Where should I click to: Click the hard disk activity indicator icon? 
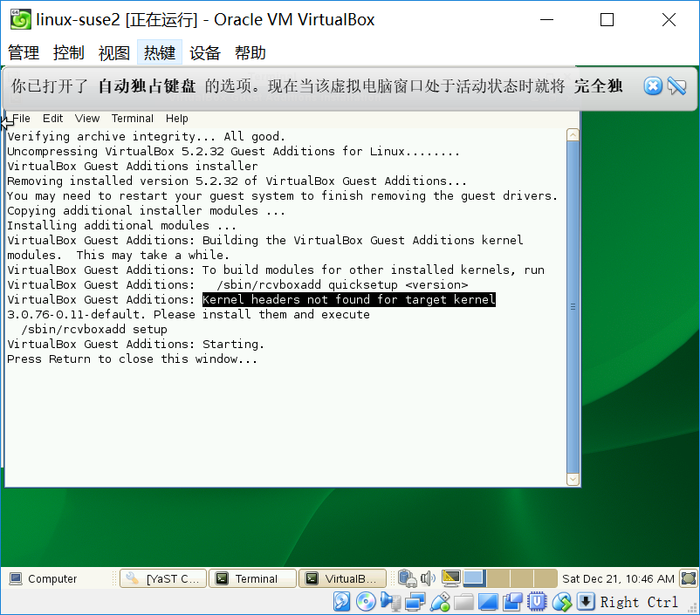[342, 602]
